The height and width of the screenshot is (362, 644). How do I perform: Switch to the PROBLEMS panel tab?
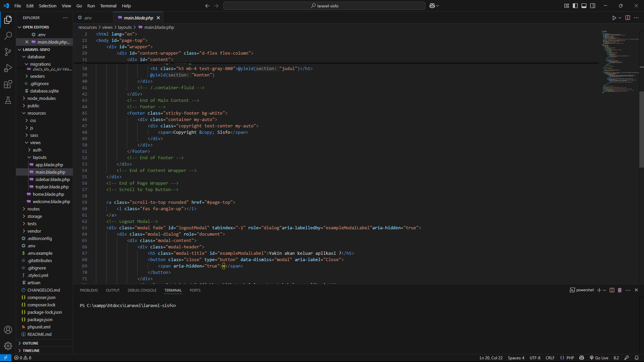point(89,290)
